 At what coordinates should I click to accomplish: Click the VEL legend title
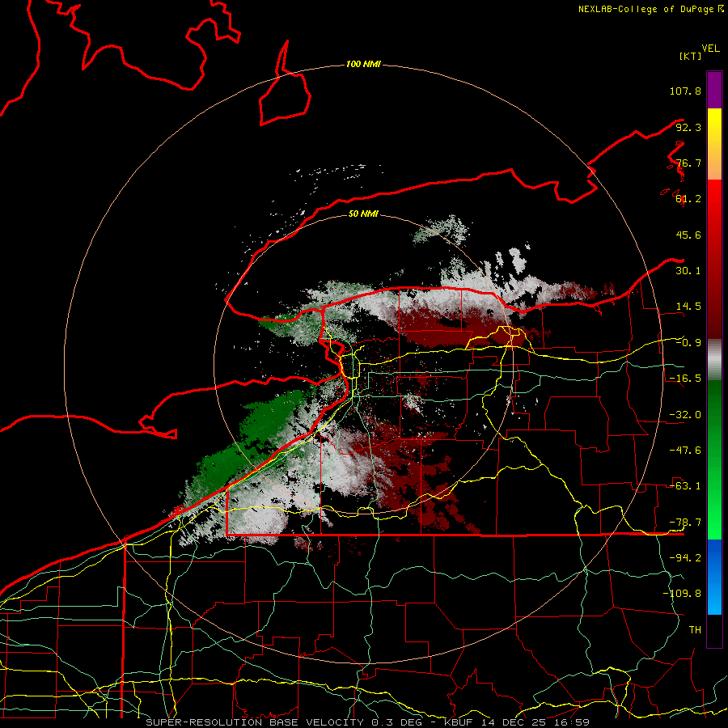pos(710,49)
